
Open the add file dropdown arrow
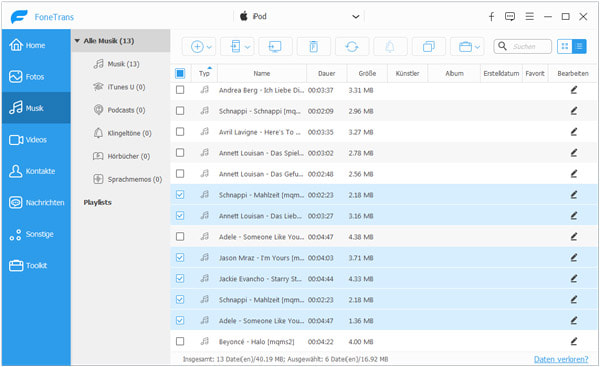point(209,47)
